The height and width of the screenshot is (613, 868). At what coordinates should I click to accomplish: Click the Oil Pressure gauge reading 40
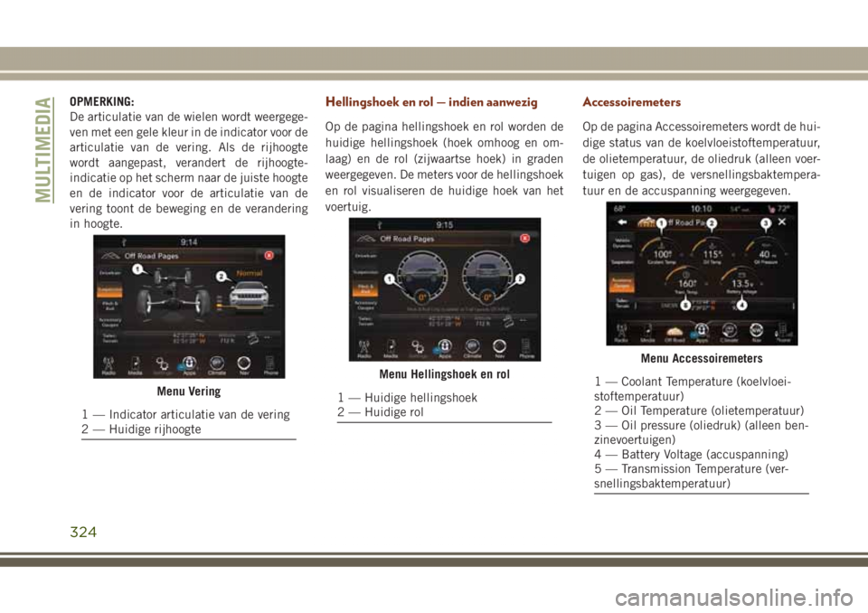coord(764,250)
